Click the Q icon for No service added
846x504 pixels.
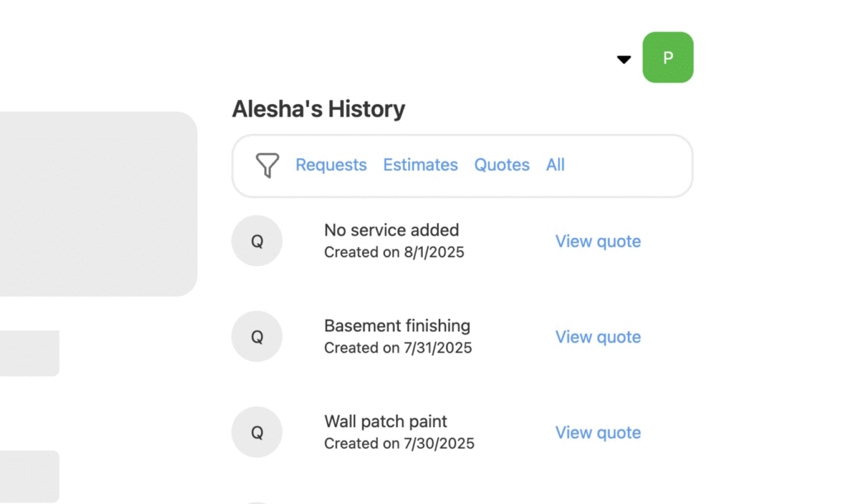pyautogui.click(x=257, y=241)
